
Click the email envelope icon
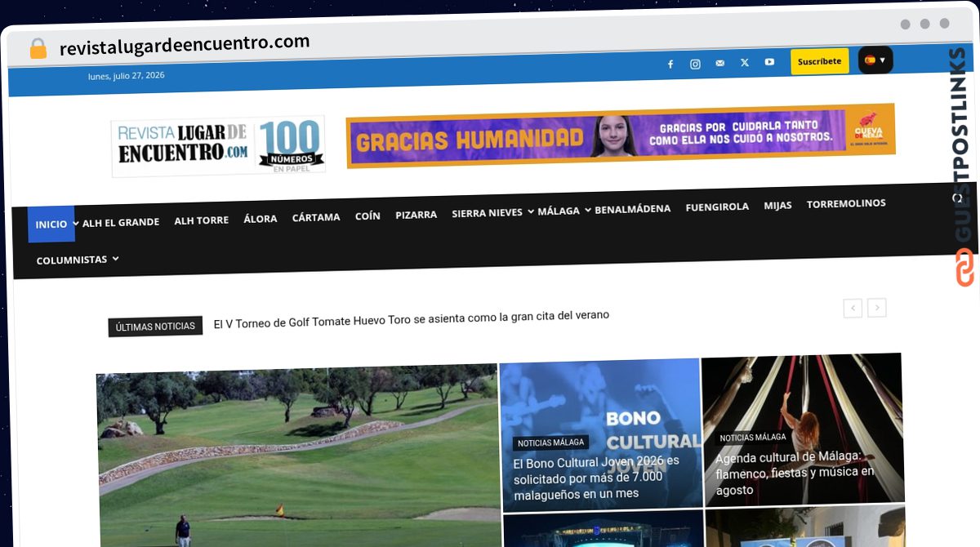coord(719,63)
